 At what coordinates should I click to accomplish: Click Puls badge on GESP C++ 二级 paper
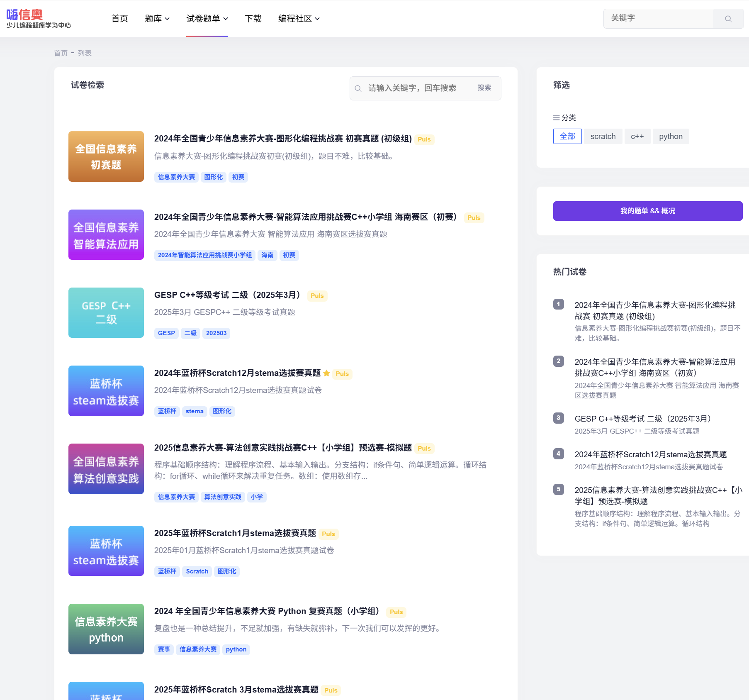pyautogui.click(x=317, y=296)
